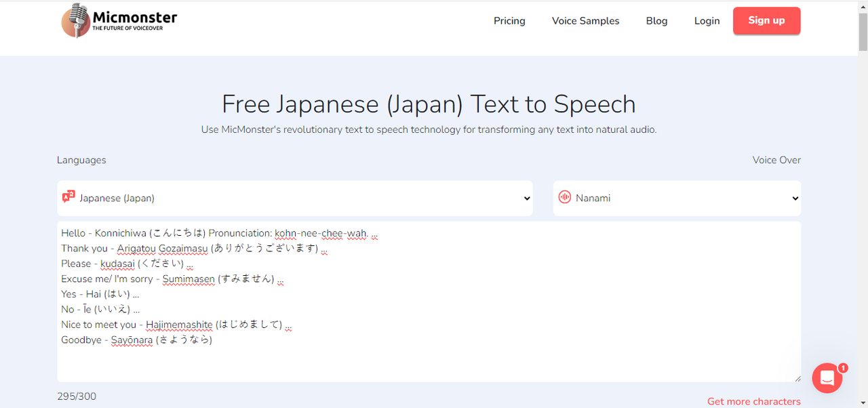
Task: Open the Pricing page
Action: [x=509, y=21]
